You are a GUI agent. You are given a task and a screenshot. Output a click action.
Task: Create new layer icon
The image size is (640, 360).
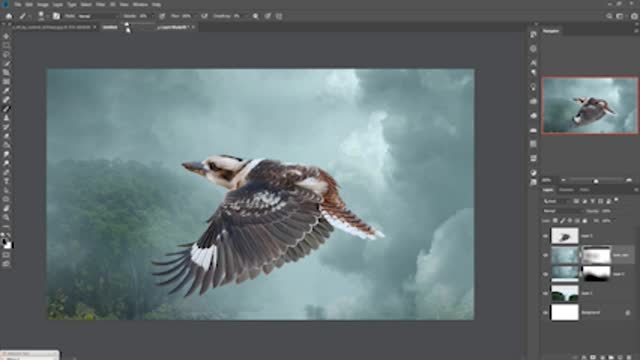coord(620,358)
